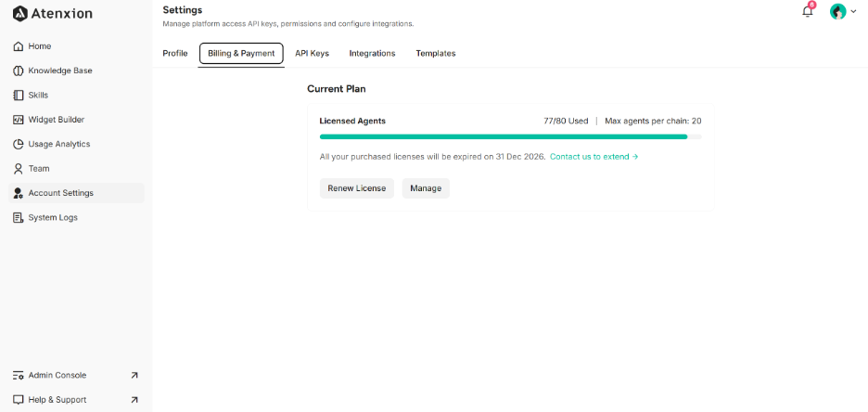
Task: Go to the Integrations tab
Action: pos(372,54)
